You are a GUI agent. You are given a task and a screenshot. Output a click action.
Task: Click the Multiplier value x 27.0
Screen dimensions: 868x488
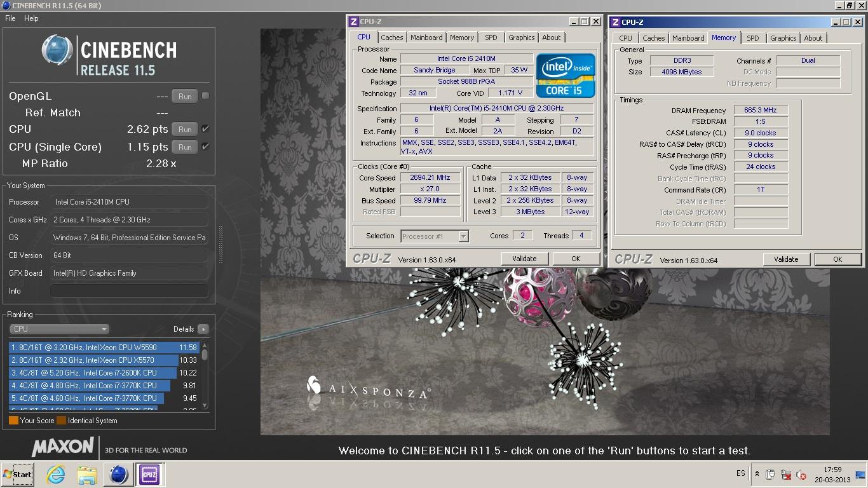(x=431, y=189)
